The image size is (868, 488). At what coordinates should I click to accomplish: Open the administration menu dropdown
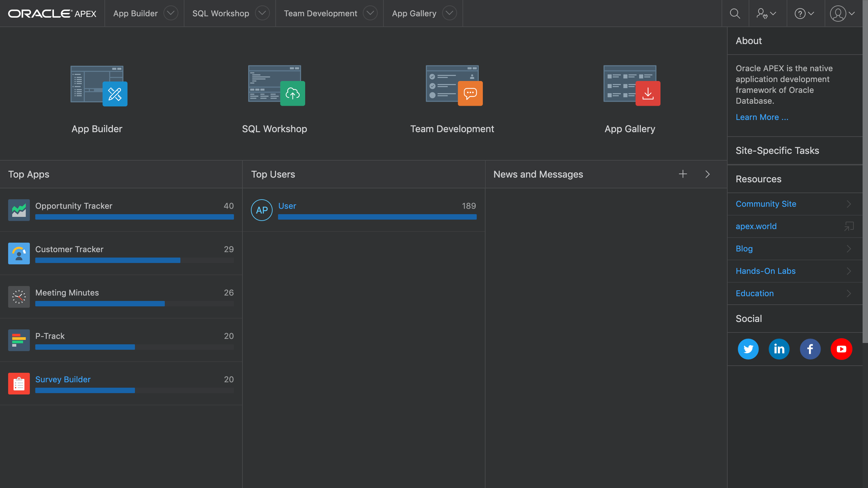pos(766,14)
